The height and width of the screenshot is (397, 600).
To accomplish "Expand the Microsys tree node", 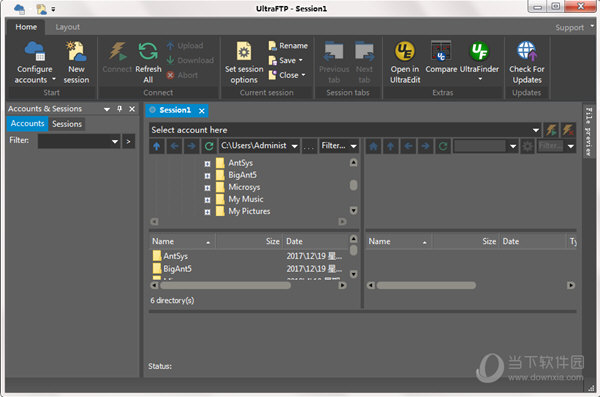I will coord(207,188).
